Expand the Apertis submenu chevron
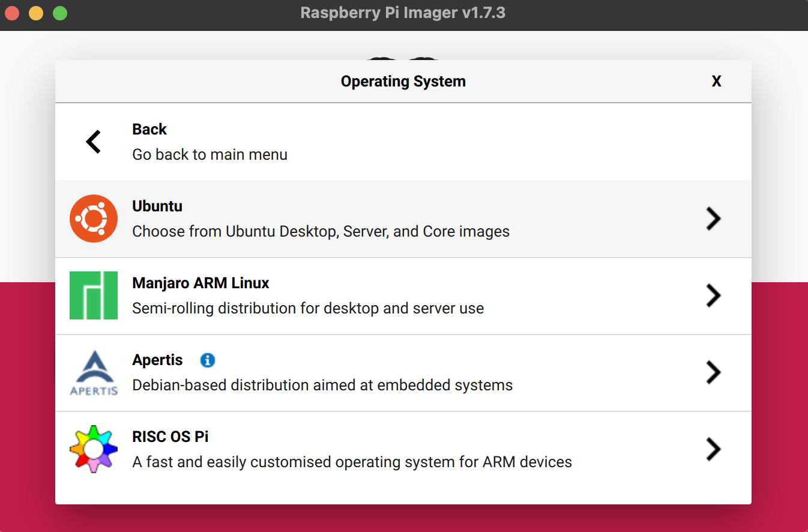This screenshot has width=808, height=532. (713, 372)
